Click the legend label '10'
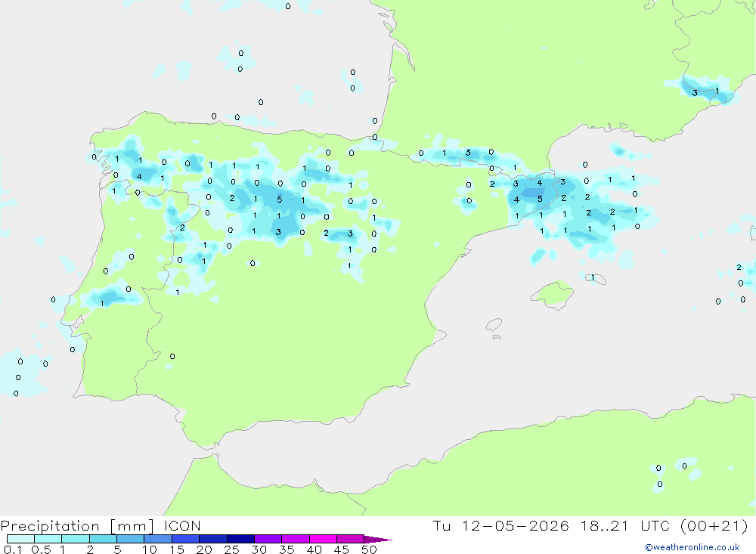 point(150,549)
